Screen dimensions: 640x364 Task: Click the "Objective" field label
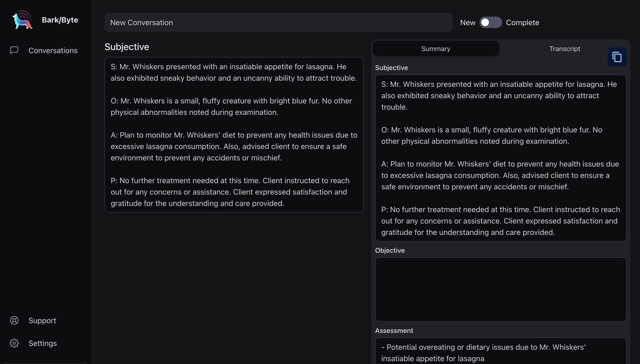coord(390,250)
